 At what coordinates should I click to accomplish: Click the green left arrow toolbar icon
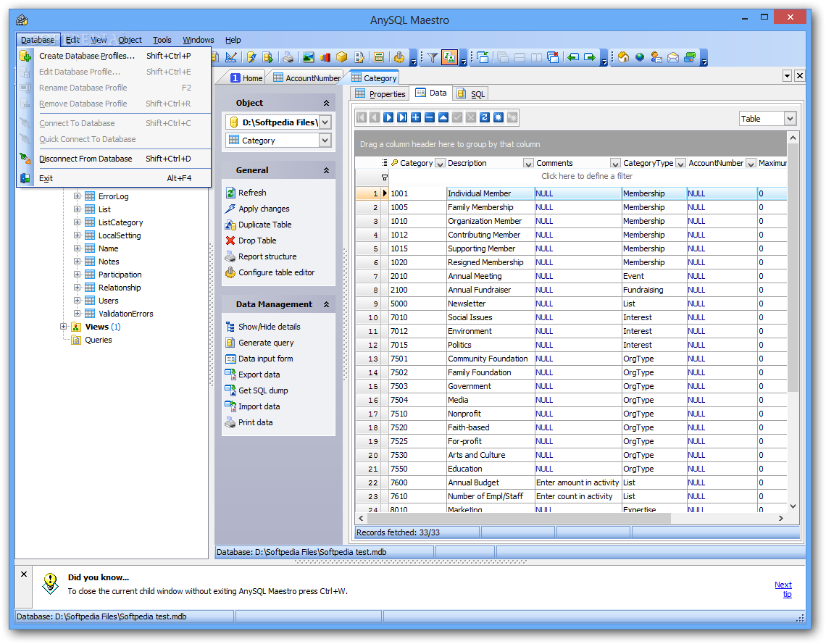[x=573, y=57]
